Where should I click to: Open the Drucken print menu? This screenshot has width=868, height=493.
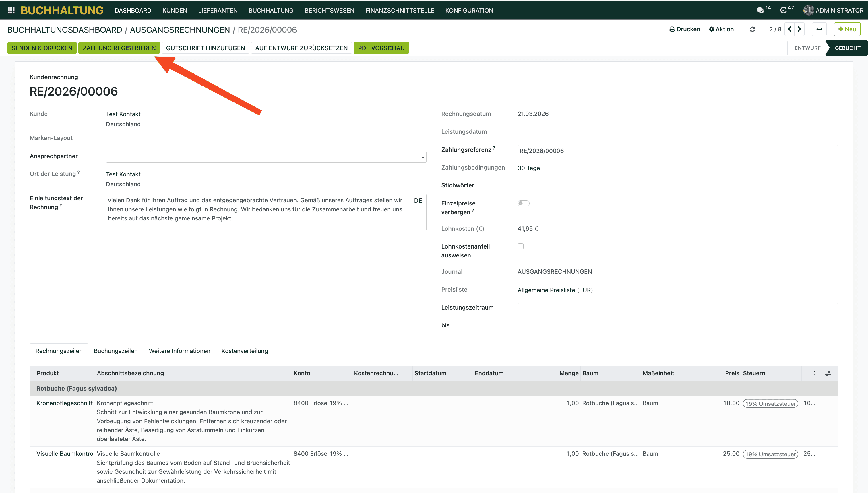[685, 30]
